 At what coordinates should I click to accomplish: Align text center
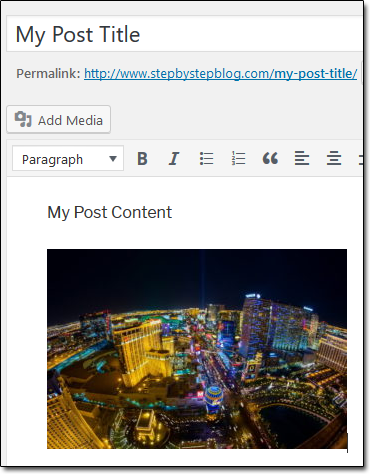coord(334,158)
